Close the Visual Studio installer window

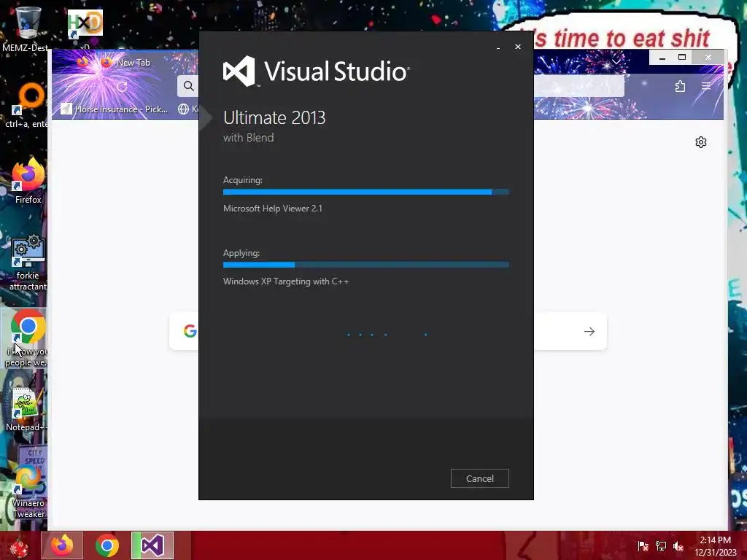pyautogui.click(x=518, y=47)
